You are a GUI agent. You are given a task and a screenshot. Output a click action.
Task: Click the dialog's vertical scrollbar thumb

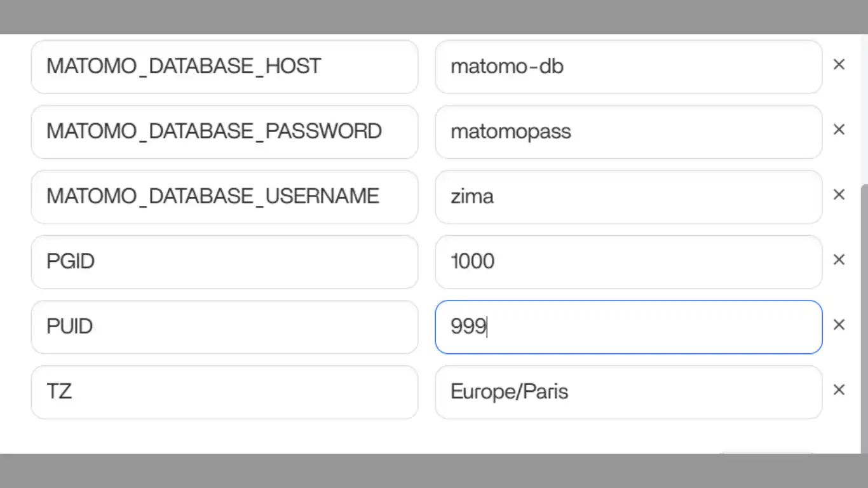[864, 318]
